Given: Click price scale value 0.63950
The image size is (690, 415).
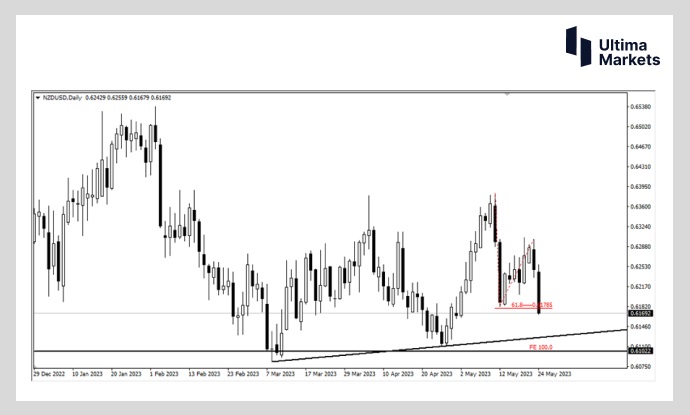Looking at the screenshot, I should tap(640, 187).
